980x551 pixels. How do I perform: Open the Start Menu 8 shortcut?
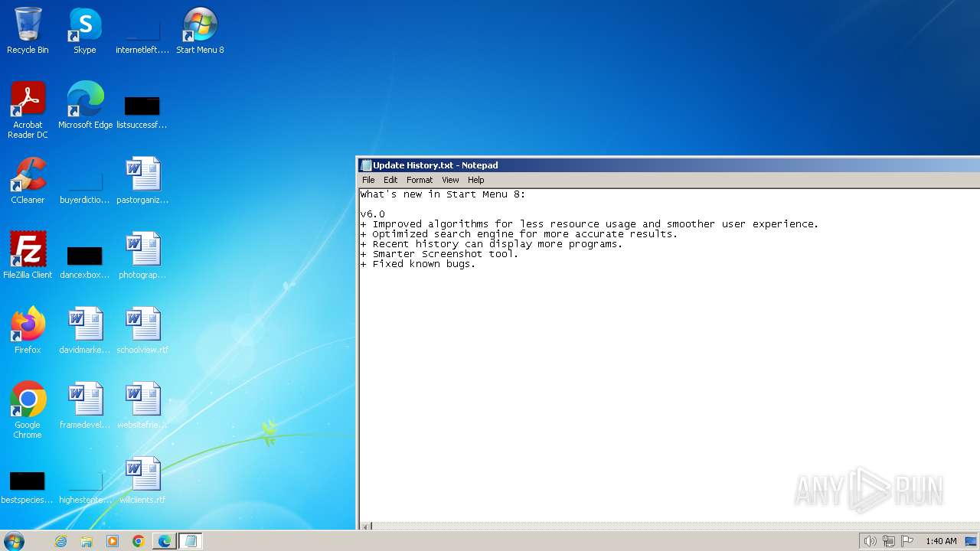pos(200,31)
